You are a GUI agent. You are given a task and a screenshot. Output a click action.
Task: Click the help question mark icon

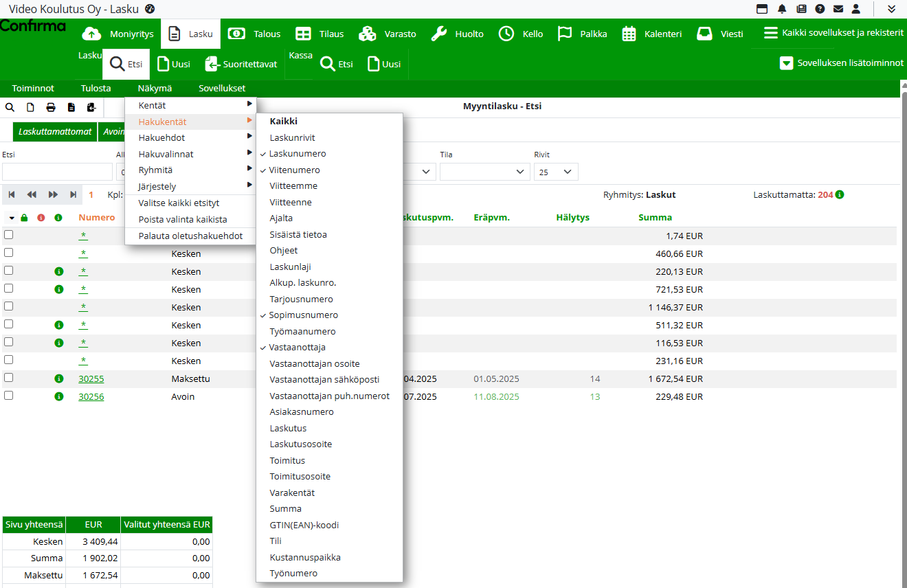[820, 9]
